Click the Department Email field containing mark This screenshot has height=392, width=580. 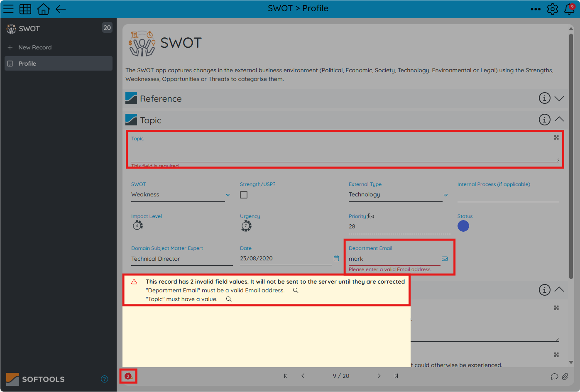click(394, 259)
